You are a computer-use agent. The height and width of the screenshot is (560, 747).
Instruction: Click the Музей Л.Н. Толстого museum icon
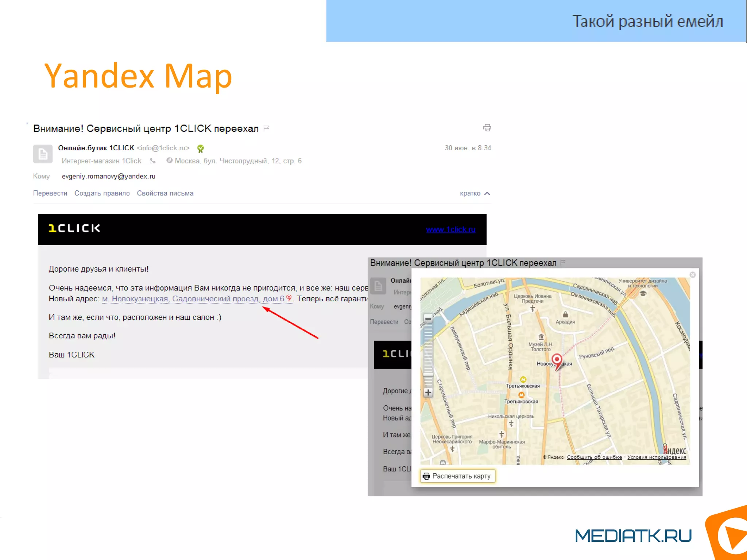pyautogui.click(x=541, y=337)
